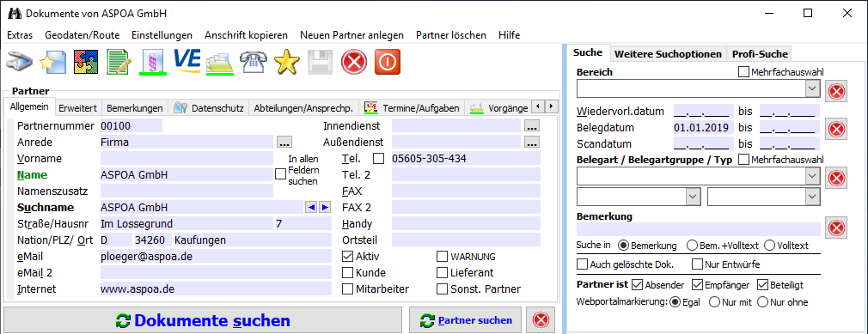868x334 pixels.
Task: Click the Dokumente suchen button
Action: click(203, 320)
